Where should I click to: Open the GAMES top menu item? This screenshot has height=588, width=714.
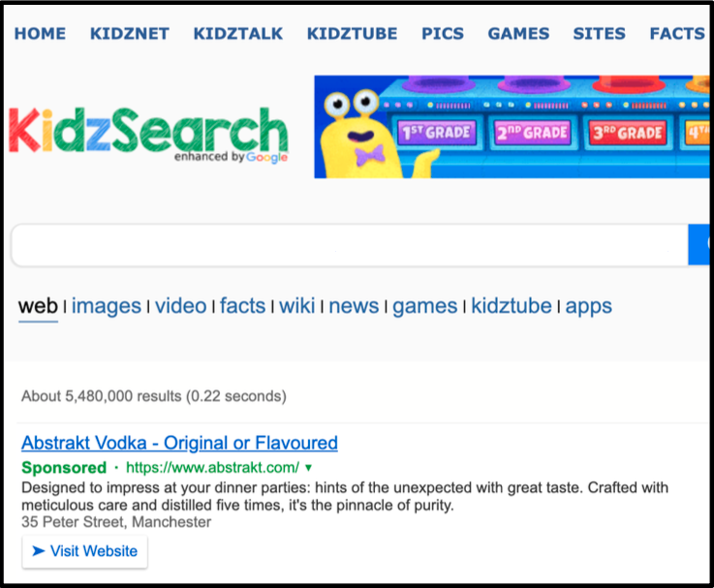(518, 34)
